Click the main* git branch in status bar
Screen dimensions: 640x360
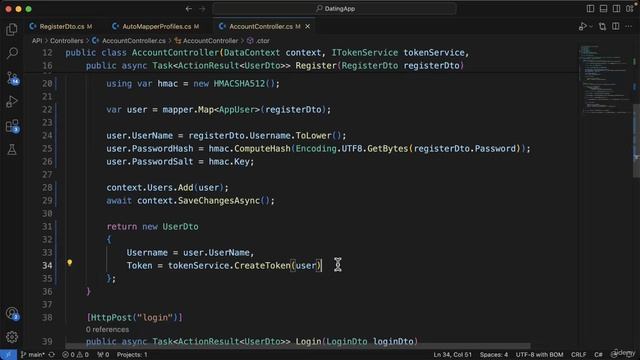(33, 355)
